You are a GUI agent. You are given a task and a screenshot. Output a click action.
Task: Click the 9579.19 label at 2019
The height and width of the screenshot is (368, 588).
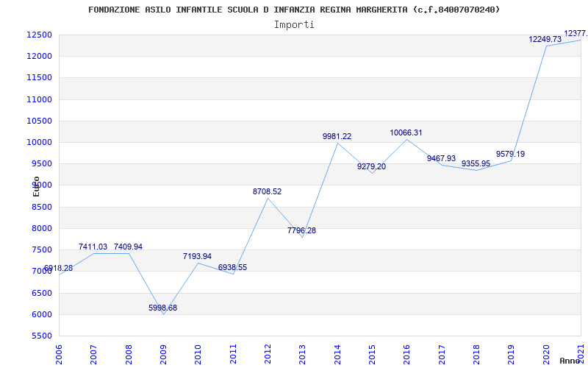pyautogui.click(x=510, y=154)
